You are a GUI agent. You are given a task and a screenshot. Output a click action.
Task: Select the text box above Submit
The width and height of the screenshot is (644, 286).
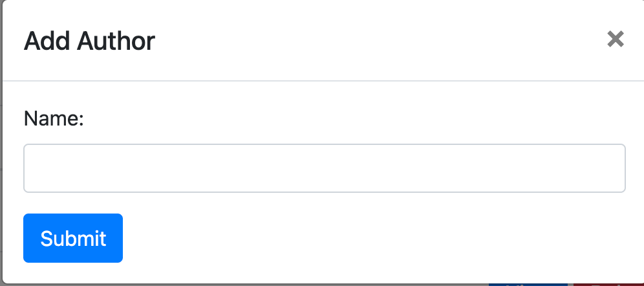(x=324, y=168)
